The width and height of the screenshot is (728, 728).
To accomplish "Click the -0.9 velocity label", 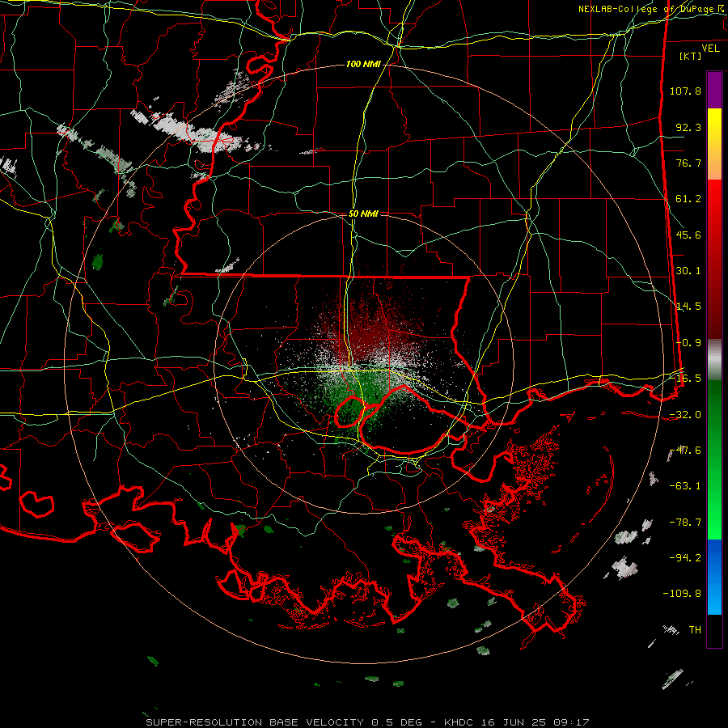I will pyautogui.click(x=688, y=343).
